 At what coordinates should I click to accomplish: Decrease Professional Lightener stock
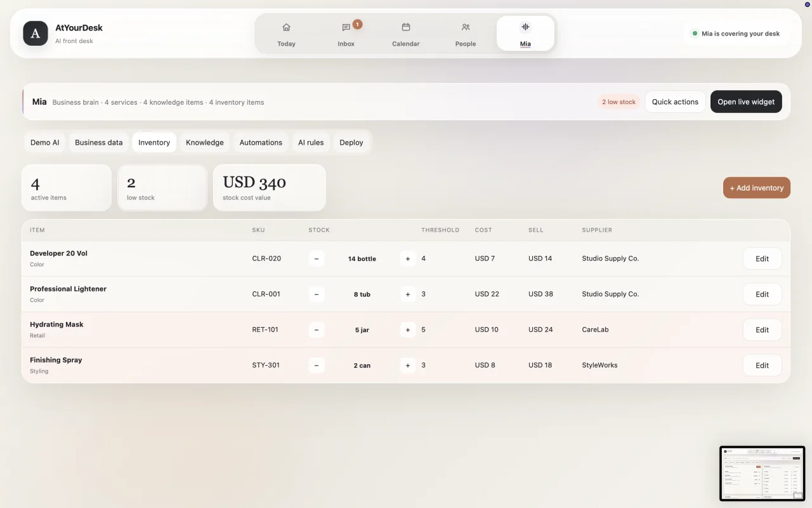pyautogui.click(x=316, y=294)
